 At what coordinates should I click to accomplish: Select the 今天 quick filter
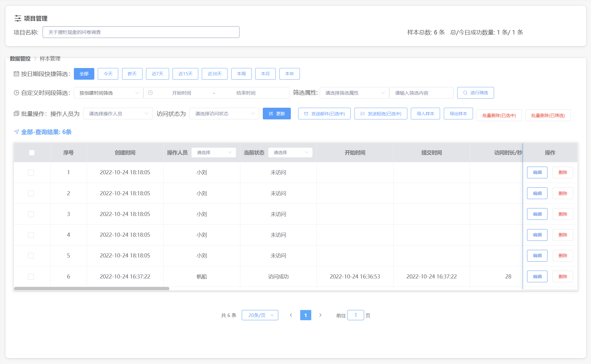coord(108,74)
